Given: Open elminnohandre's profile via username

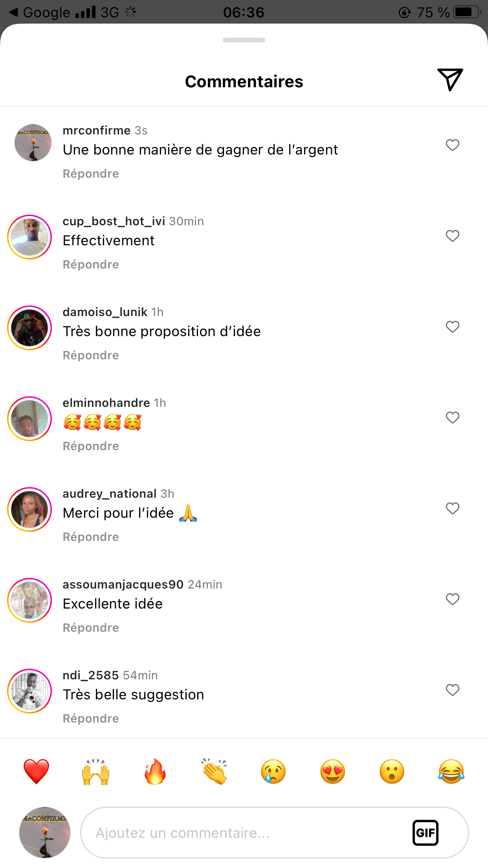Looking at the screenshot, I should pos(106,403).
